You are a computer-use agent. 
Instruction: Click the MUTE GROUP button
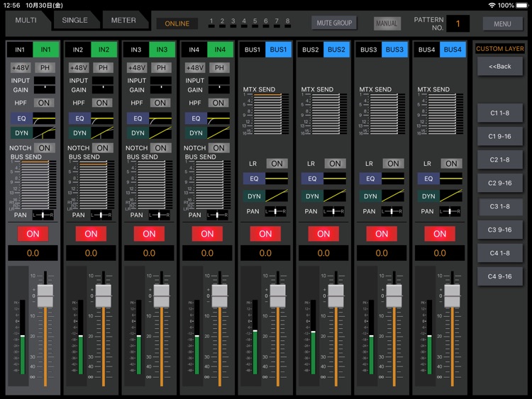click(334, 23)
